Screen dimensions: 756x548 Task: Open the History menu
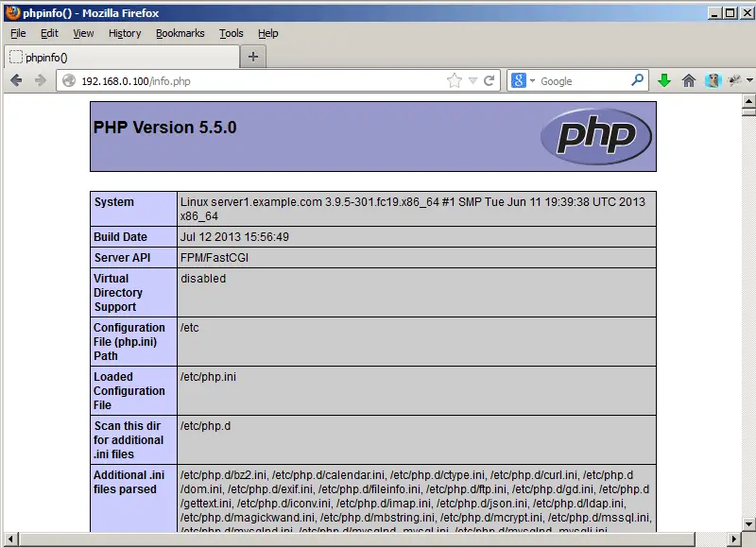(x=125, y=33)
